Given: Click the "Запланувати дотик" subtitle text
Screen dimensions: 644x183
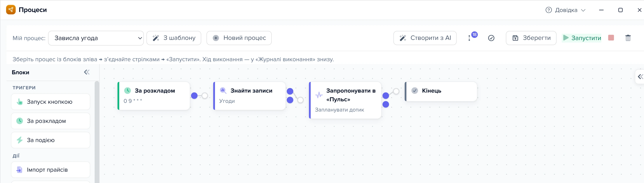Looking at the screenshot, I should point(339,110).
